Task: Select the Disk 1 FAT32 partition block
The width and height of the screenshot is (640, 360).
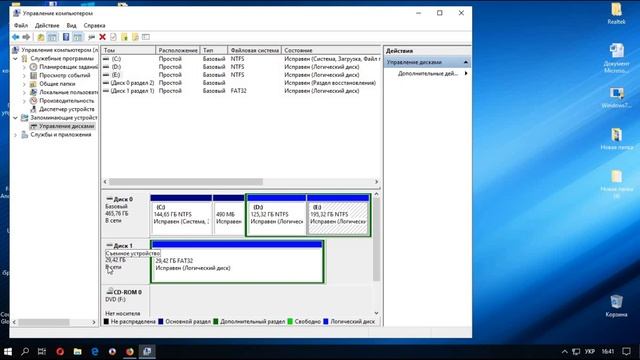Action: pyautogui.click(x=237, y=262)
